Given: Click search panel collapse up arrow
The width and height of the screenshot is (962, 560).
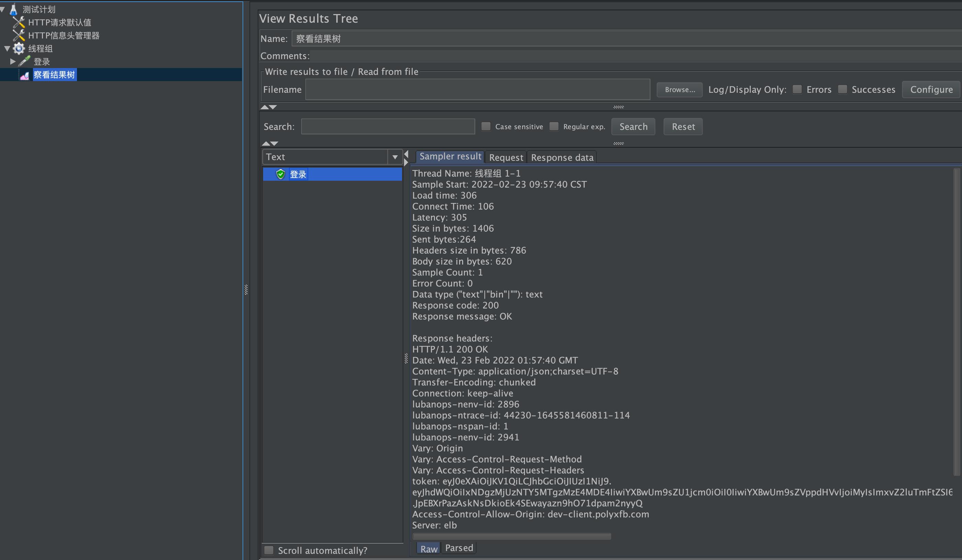Looking at the screenshot, I should coord(266,144).
